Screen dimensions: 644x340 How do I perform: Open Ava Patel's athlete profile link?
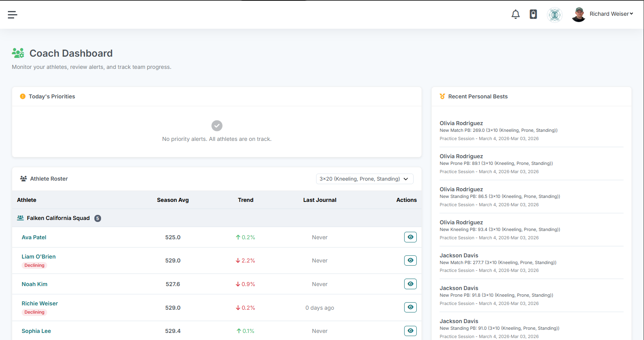(x=34, y=237)
